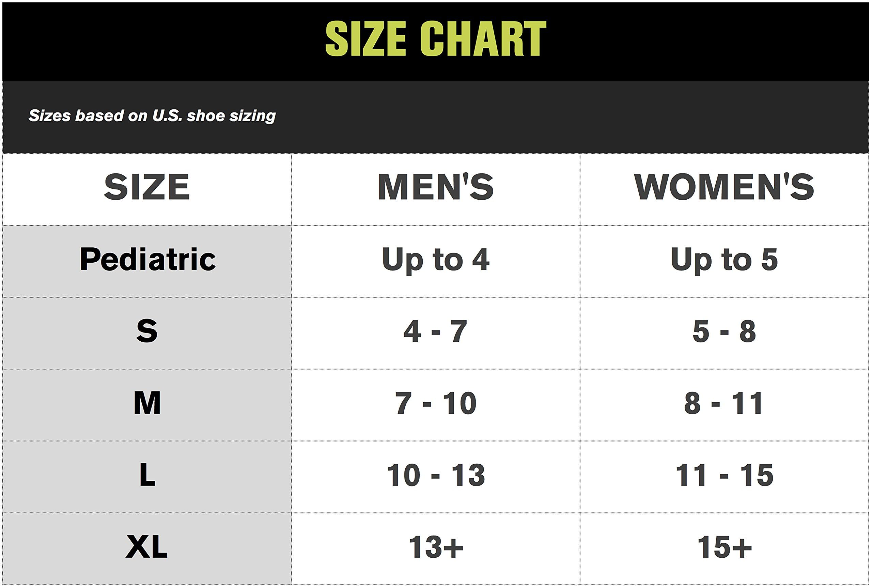Viewport: 872px width, 588px height.
Task: Click the women's '11 - 15' cell
Action: (724, 476)
